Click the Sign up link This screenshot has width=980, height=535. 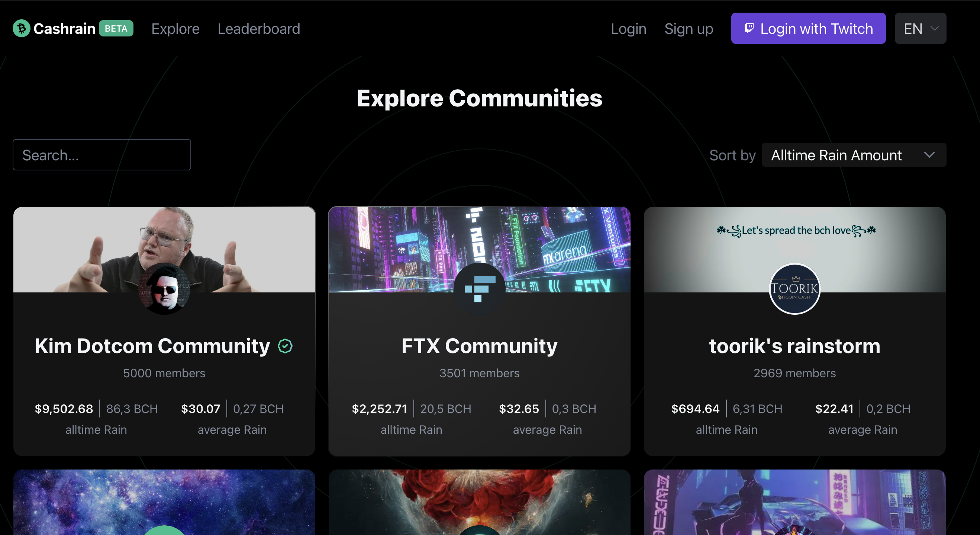pyautogui.click(x=689, y=29)
